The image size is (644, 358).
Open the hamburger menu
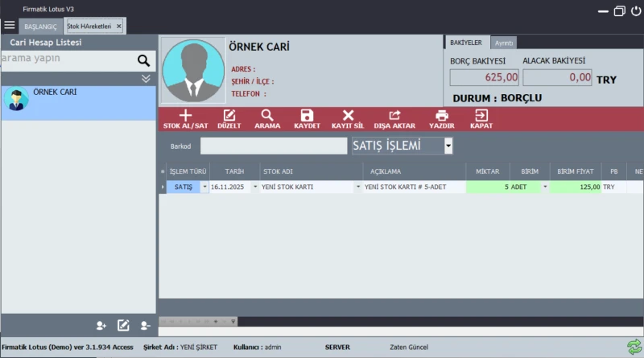click(10, 26)
